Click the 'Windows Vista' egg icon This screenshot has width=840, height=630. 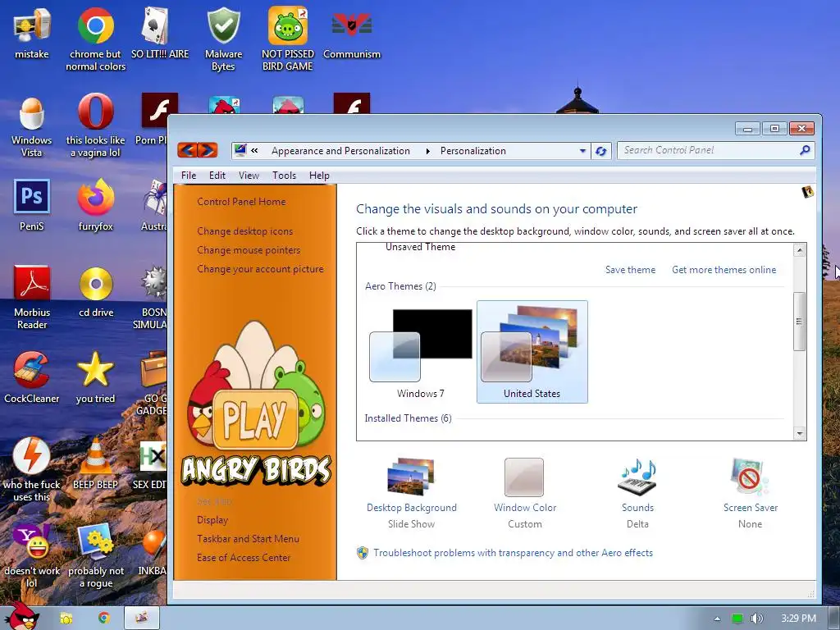point(32,126)
